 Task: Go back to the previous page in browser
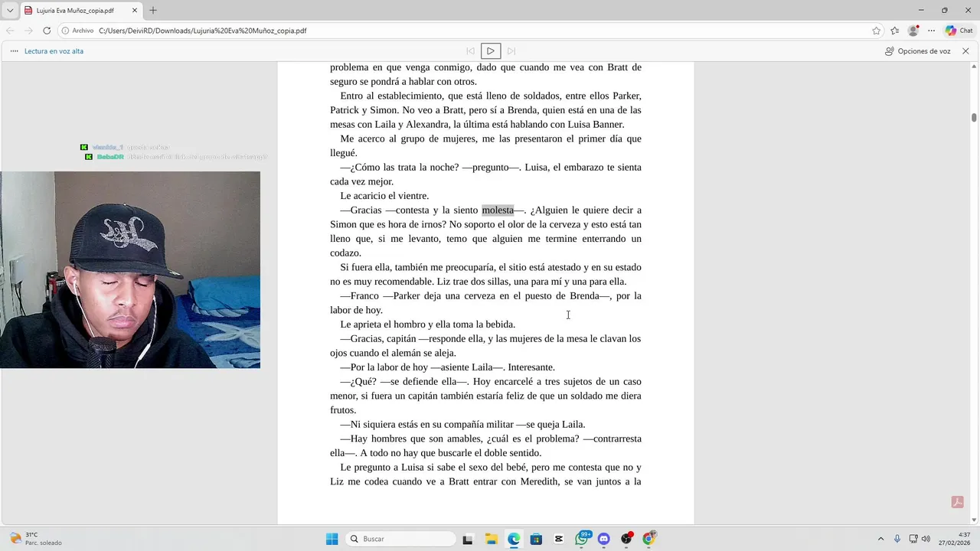click(x=11, y=31)
